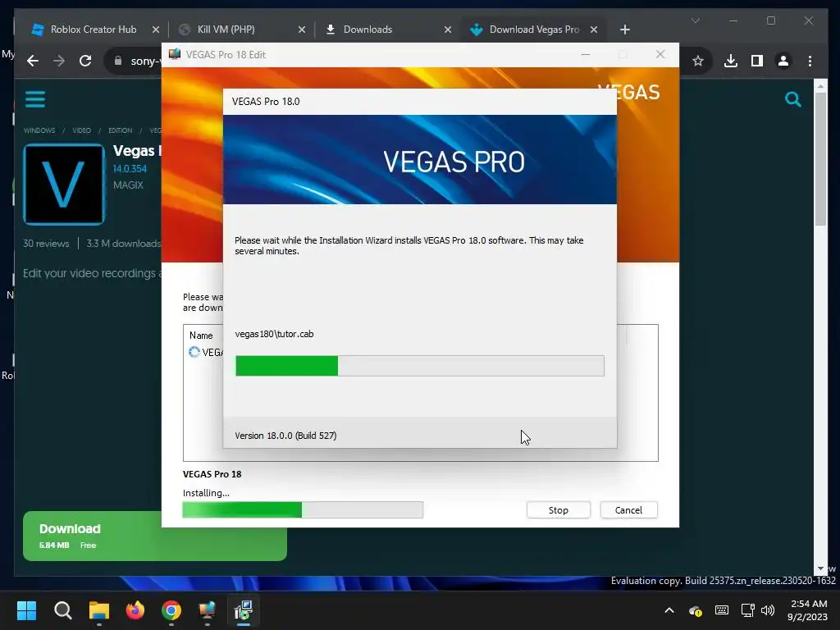Click the search magnifier on the webpage
Viewport: 840px width, 630px height.
[793, 99]
